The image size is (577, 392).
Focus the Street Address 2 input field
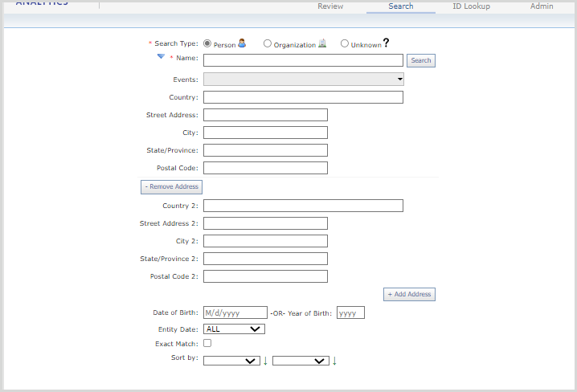265,223
